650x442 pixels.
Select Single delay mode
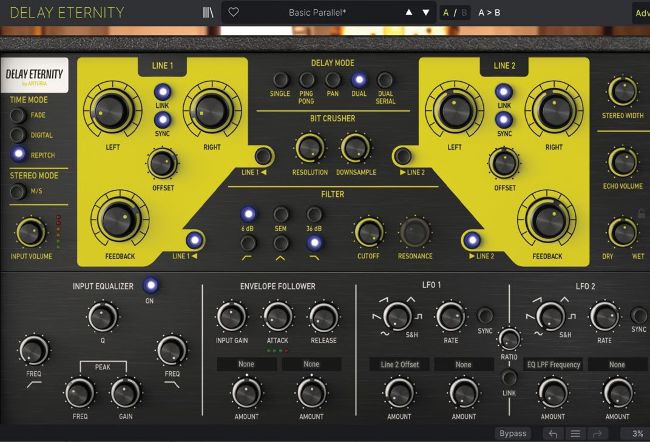tap(280, 80)
